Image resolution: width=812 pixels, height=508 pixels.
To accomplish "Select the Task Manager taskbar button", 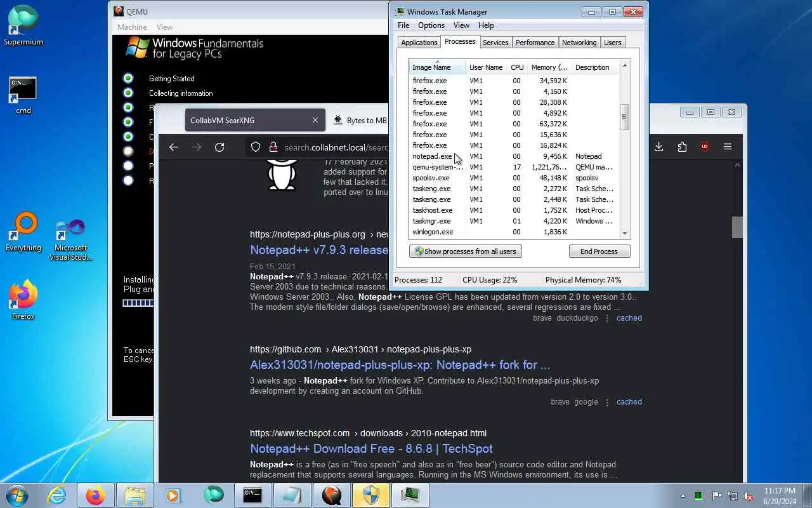I will pyautogui.click(x=410, y=495).
